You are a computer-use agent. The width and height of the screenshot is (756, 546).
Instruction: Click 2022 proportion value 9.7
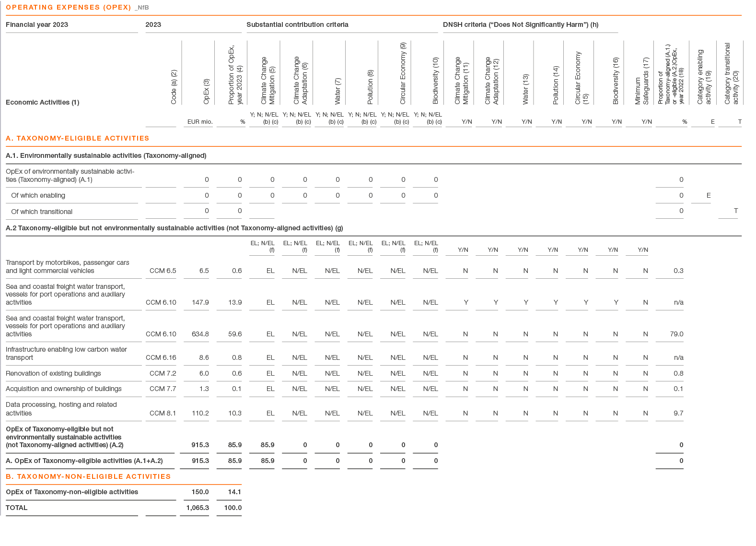point(678,413)
